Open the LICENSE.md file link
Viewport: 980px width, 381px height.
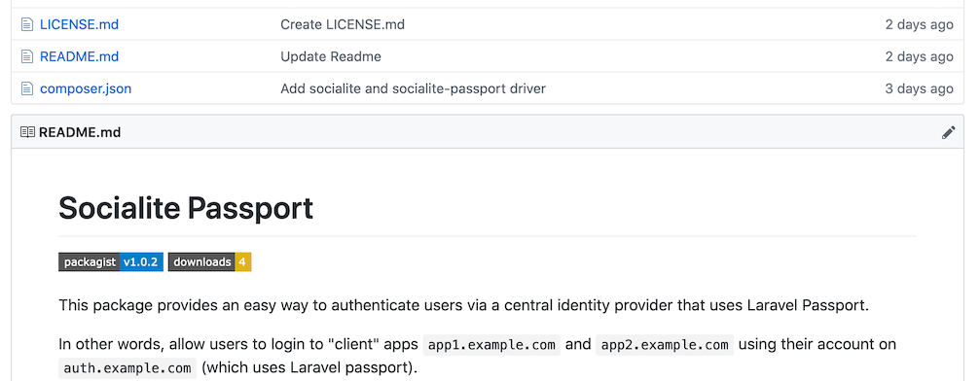pos(79,24)
